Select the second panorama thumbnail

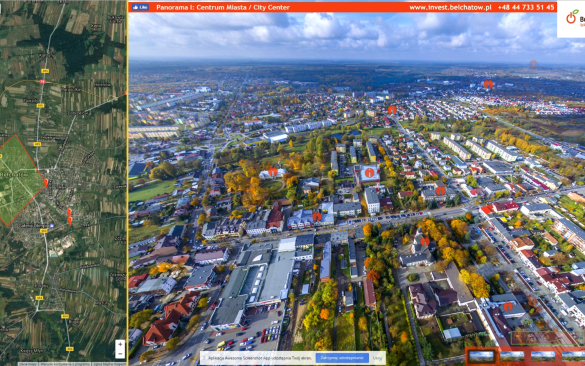pyautogui.click(x=512, y=356)
